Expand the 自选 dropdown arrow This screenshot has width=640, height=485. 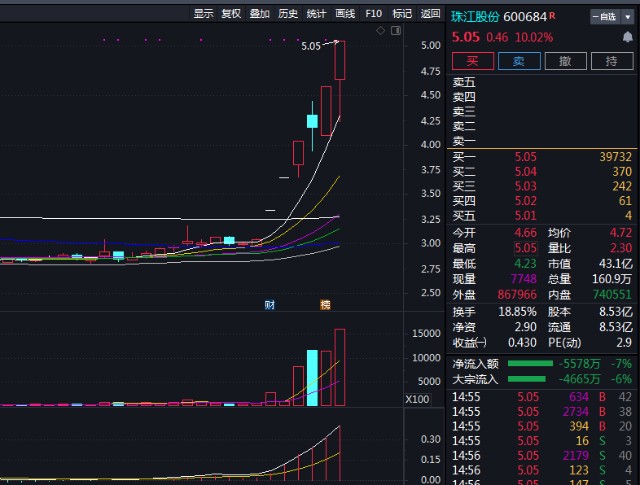tap(628, 17)
